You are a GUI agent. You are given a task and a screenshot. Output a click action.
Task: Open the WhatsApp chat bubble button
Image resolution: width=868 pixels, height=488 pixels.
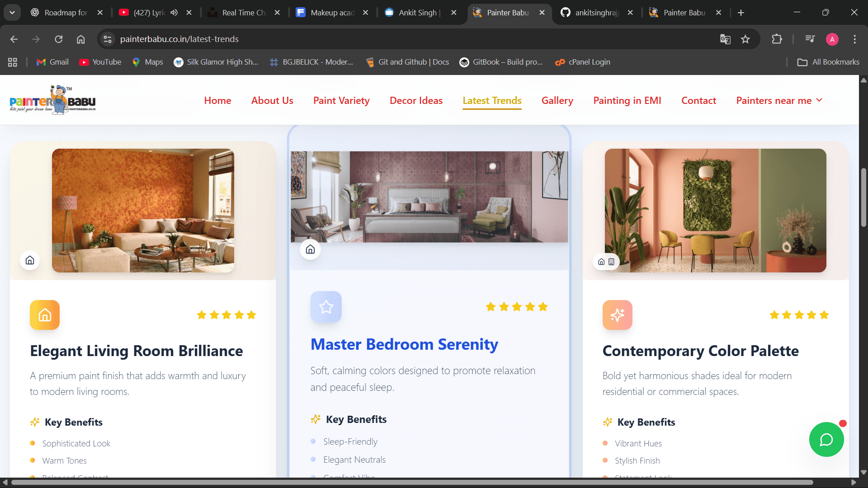coord(826,439)
